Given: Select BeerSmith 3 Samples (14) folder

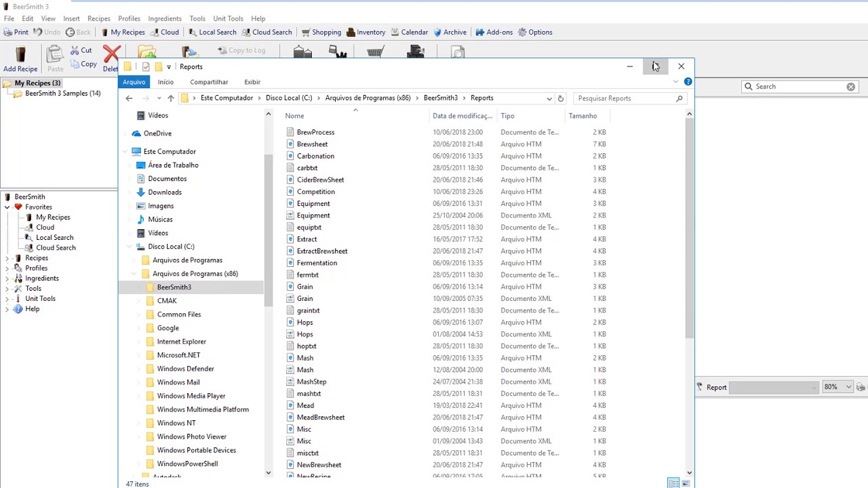Looking at the screenshot, I should (62, 94).
